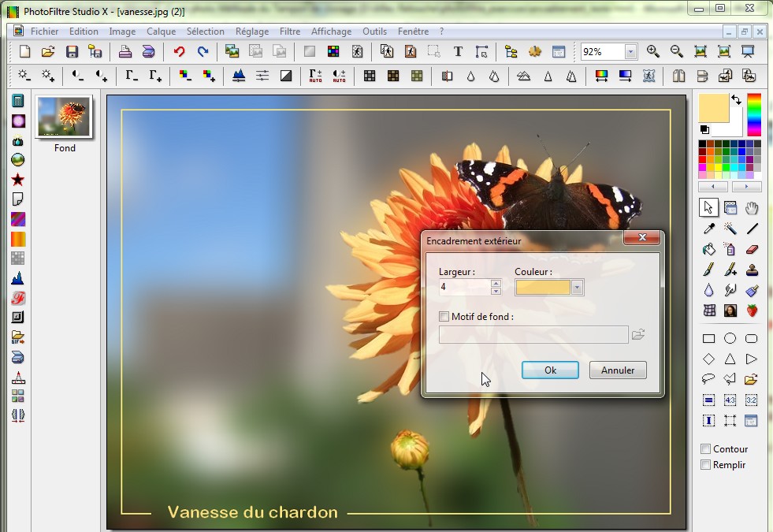Undo the last action

click(x=180, y=52)
